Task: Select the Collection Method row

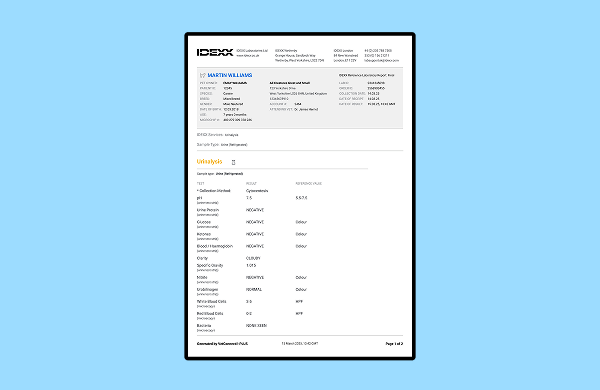Action: (282, 191)
